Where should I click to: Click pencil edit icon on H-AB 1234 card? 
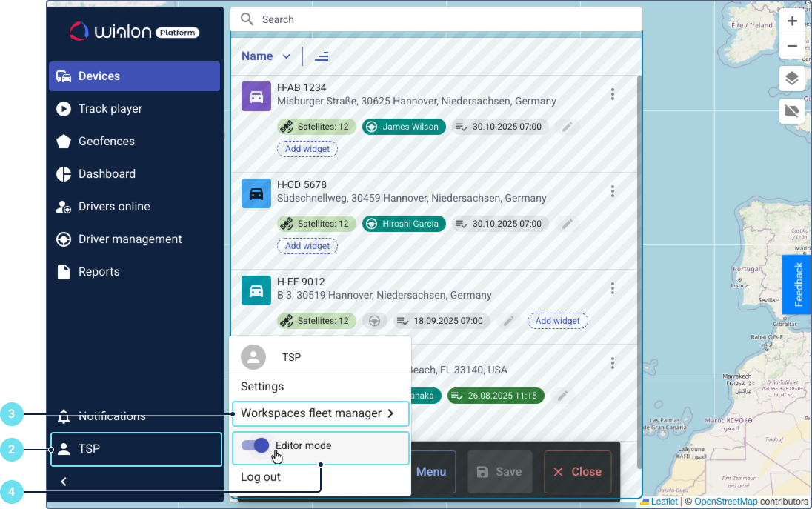click(567, 127)
